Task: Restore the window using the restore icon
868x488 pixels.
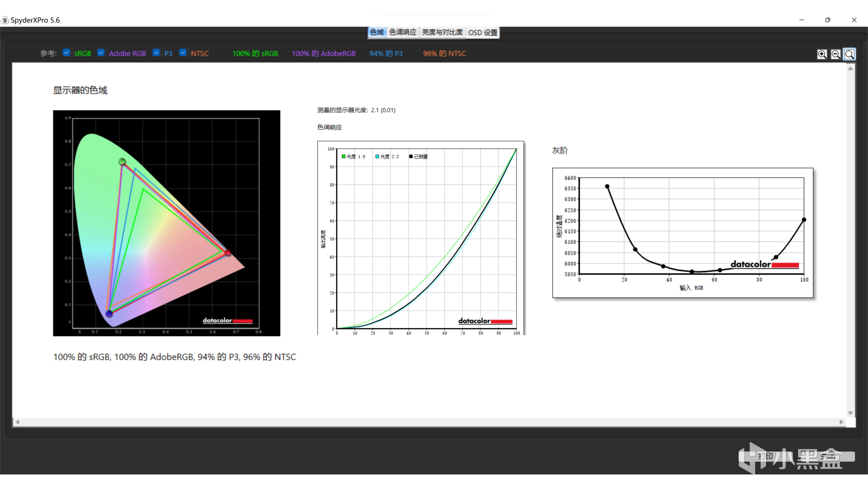Action: pos(828,20)
